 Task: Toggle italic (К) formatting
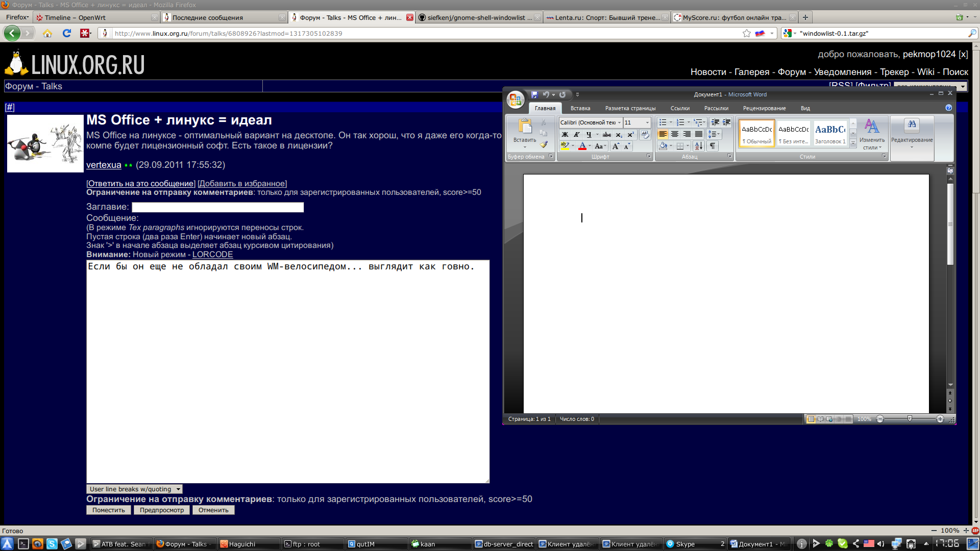(x=576, y=135)
